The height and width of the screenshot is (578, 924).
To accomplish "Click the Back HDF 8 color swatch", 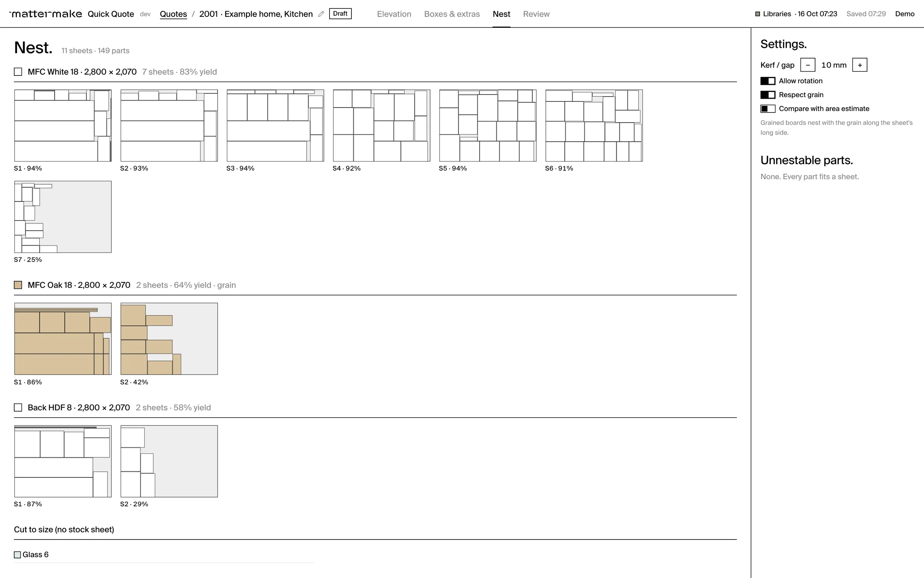I will (18, 408).
